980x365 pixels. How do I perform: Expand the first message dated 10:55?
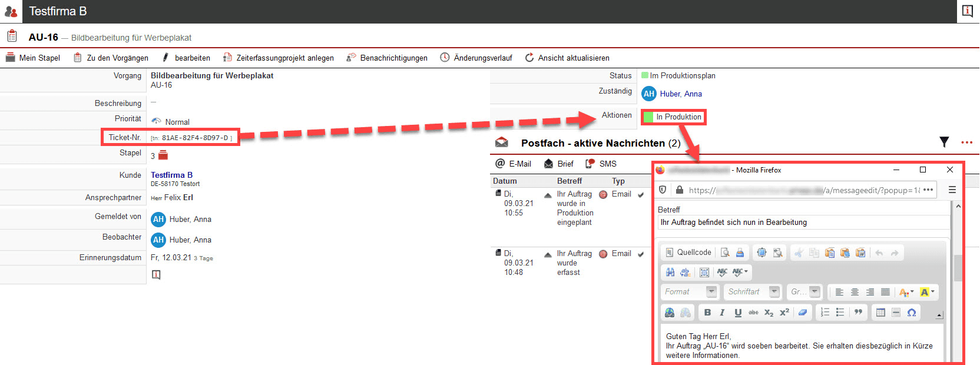(x=548, y=195)
